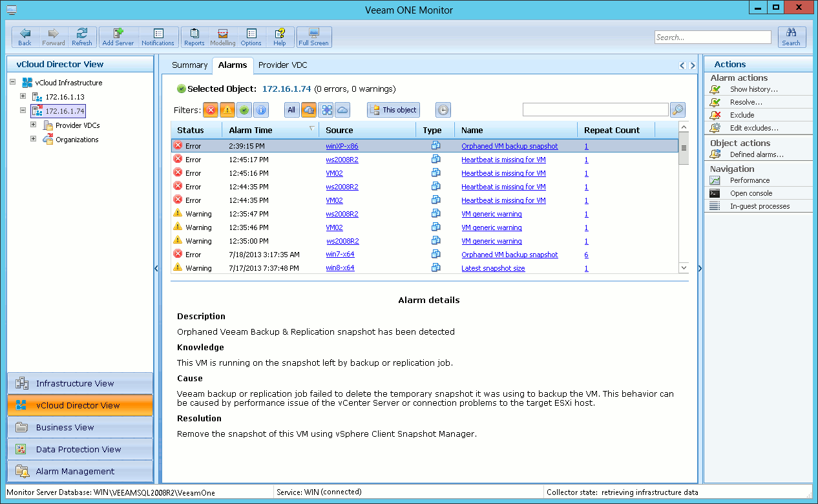Toggle the Information alarms filter button
The image size is (818, 504).
pos(261,110)
